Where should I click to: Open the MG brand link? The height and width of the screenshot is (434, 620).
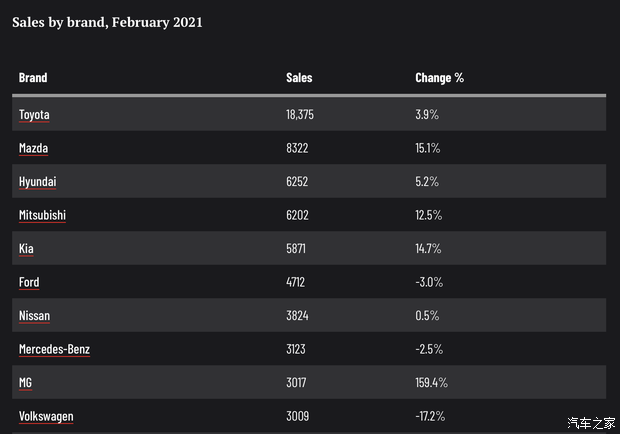pyautogui.click(x=26, y=383)
